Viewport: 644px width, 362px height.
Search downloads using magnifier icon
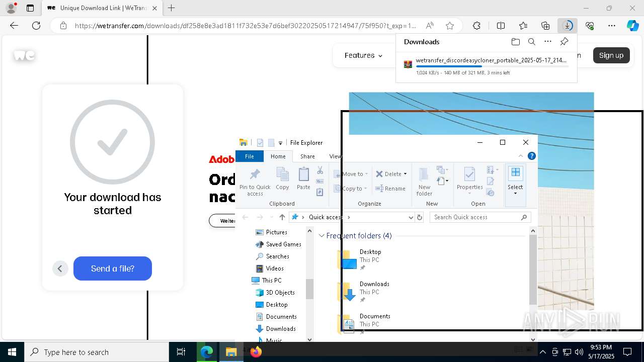531,42
